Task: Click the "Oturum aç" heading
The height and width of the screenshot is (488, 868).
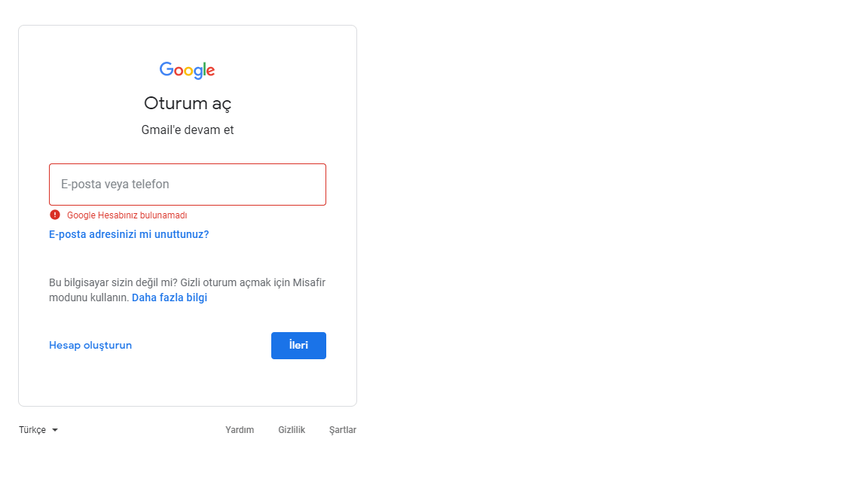Action: [x=188, y=103]
